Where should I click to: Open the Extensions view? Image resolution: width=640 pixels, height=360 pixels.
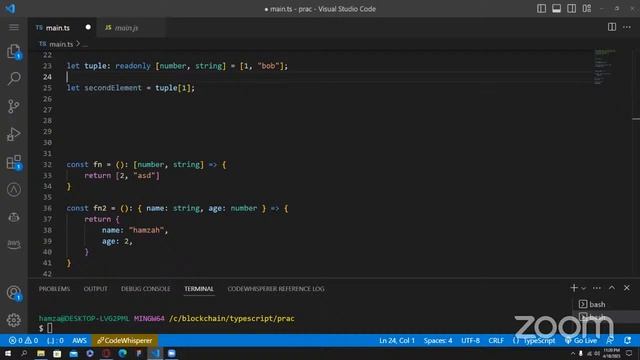coord(14,162)
